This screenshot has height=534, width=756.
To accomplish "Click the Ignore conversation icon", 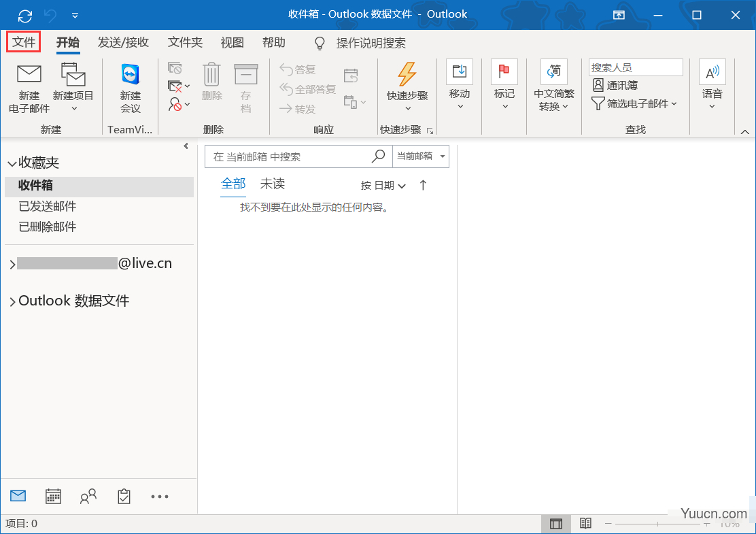I will tap(175, 68).
